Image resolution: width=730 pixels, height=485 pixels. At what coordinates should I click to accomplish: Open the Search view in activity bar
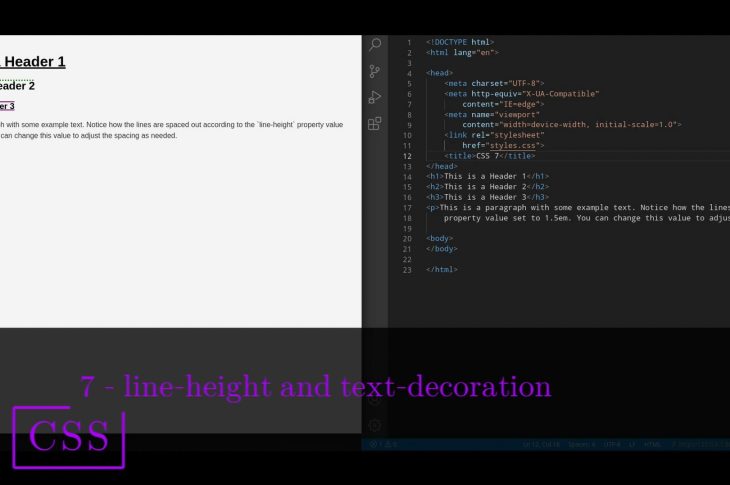tap(375, 45)
